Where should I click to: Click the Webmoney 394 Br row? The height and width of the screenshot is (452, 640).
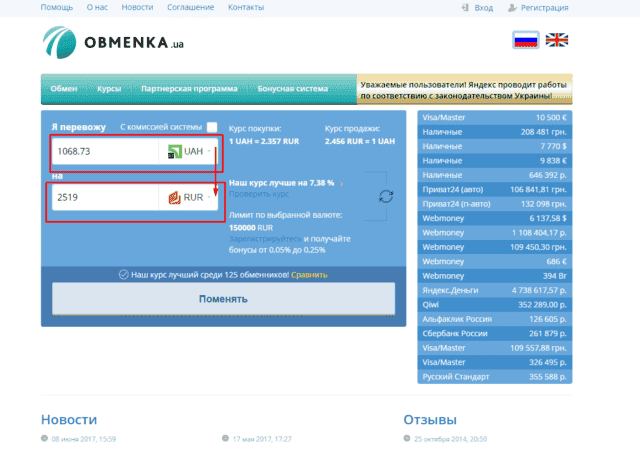[x=495, y=276]
